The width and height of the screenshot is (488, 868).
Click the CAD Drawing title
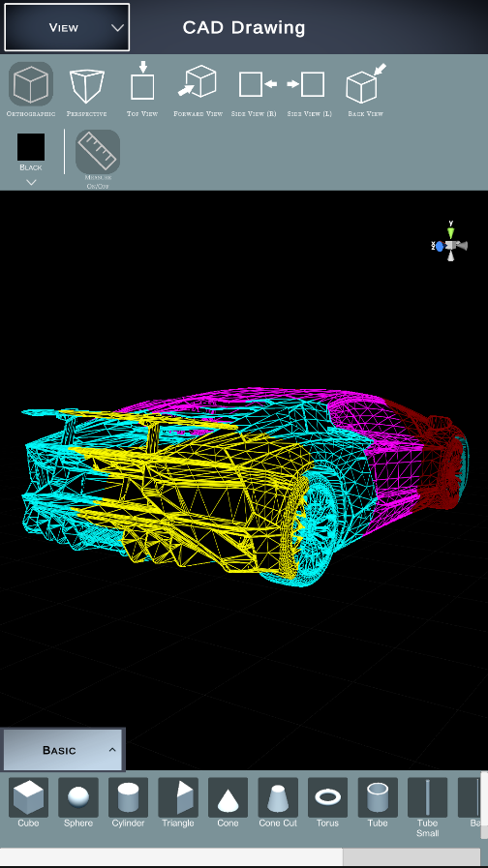[x=244, y=28]
